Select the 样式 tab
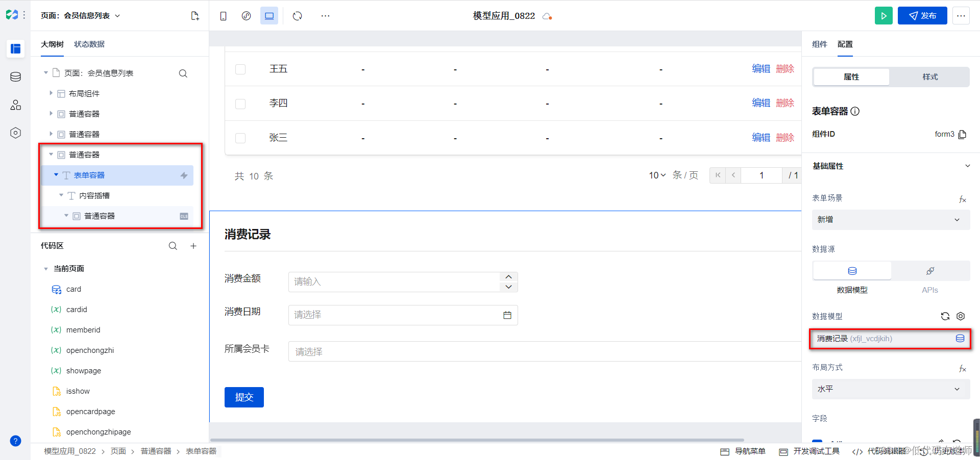 point(930,77)
